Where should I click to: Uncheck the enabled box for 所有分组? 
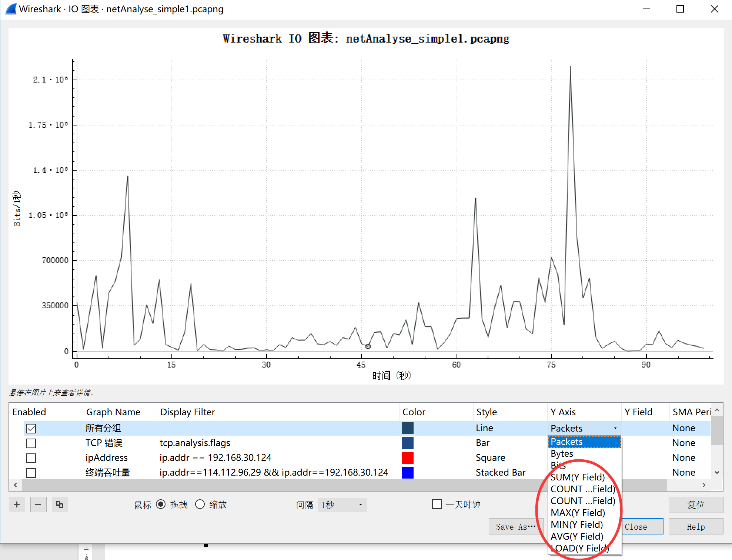point(31,429)
